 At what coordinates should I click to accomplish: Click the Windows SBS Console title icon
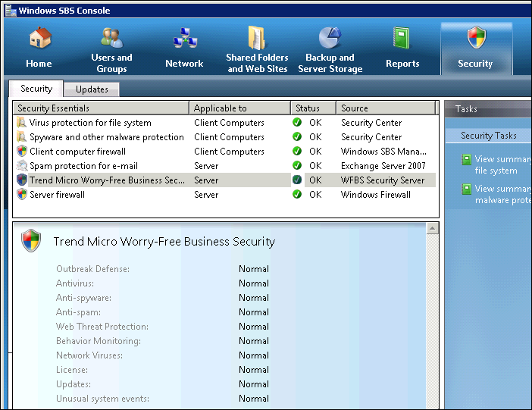point(11,11)
